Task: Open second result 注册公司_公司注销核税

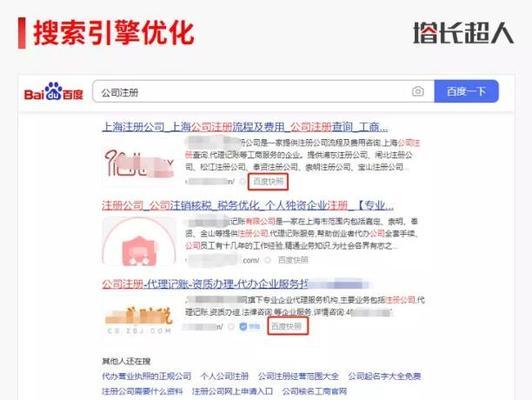Action: (x=248, y=205)
